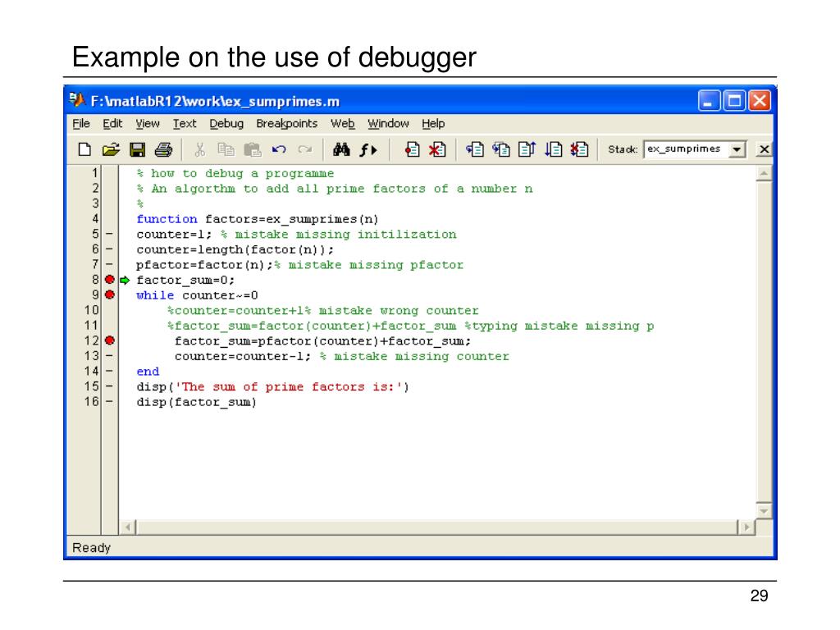
Task: Click the show function icon
Action: click(368, 149)
